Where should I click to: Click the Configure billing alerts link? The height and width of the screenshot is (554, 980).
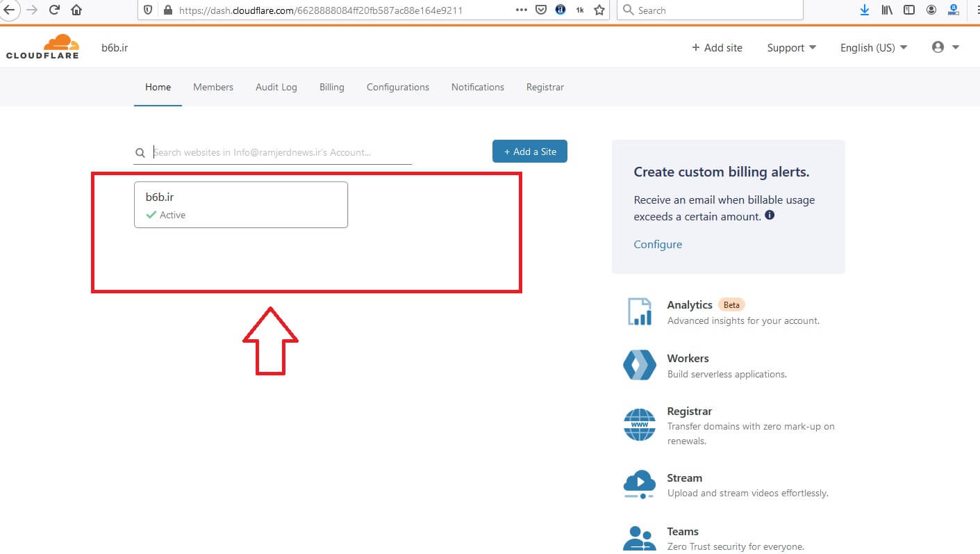(x=658, y=245)
